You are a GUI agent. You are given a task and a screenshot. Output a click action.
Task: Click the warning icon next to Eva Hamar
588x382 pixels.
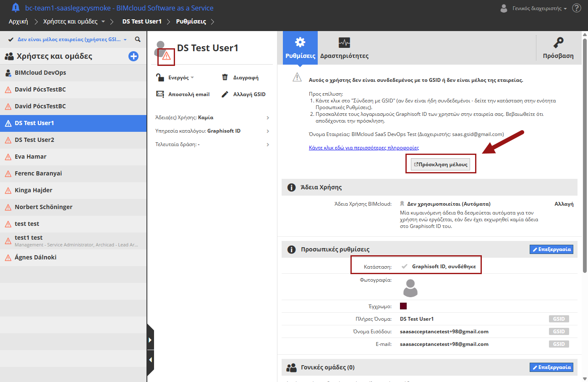click(x=8, y=157)
